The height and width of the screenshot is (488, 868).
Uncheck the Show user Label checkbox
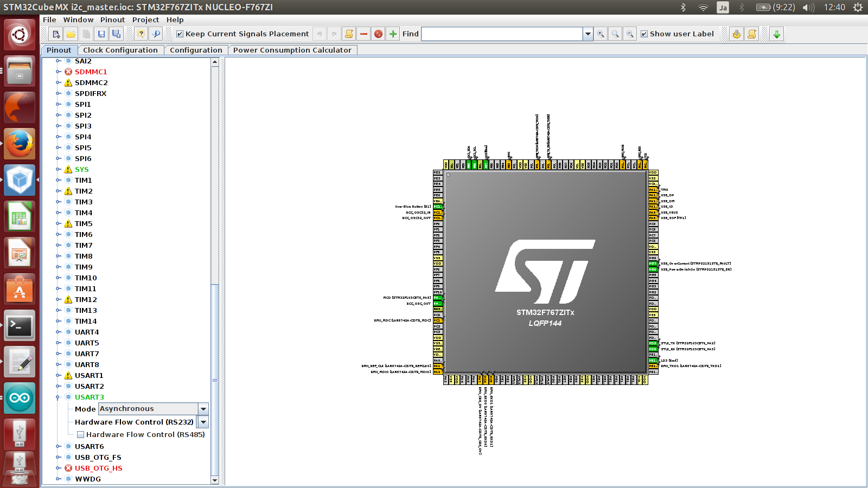point(644,34)
